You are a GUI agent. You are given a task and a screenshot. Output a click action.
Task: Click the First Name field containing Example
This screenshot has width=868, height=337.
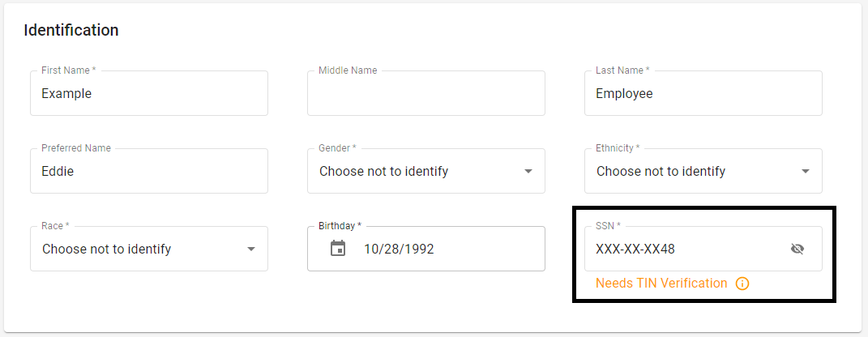tap(148, 93)
